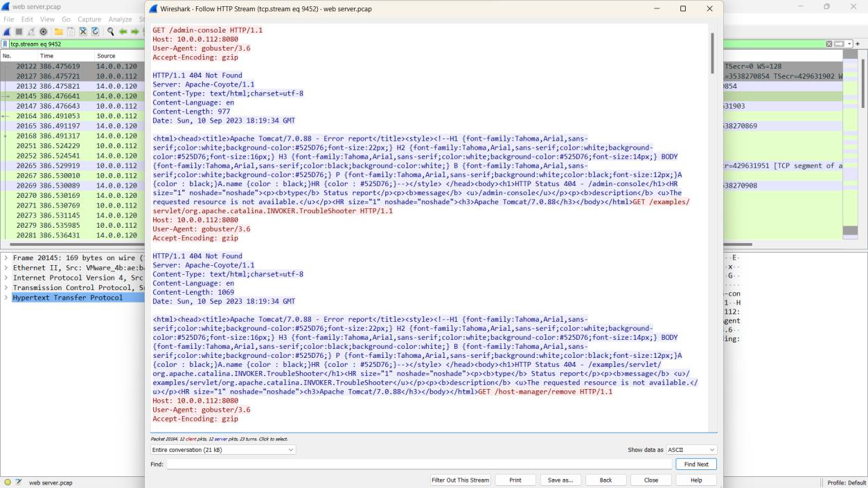Open the Entire conversation dropdown

point(222,450)
